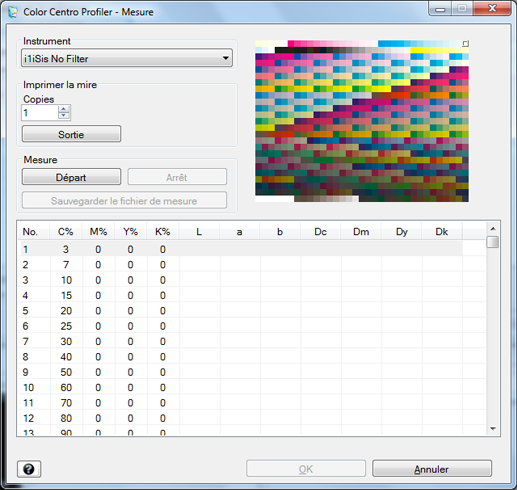Click the Dy column header
Screen dimensions: 517x490
(401, 231)
